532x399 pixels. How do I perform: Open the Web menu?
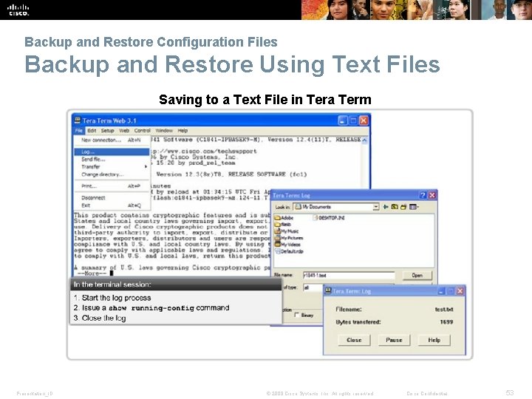[x=124, y=131]
